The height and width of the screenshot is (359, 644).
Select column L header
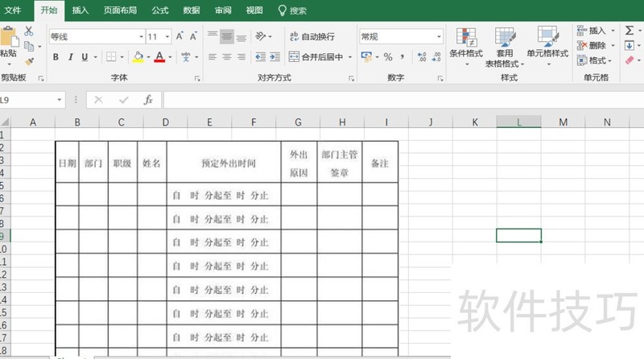click(x=518, y=122)
